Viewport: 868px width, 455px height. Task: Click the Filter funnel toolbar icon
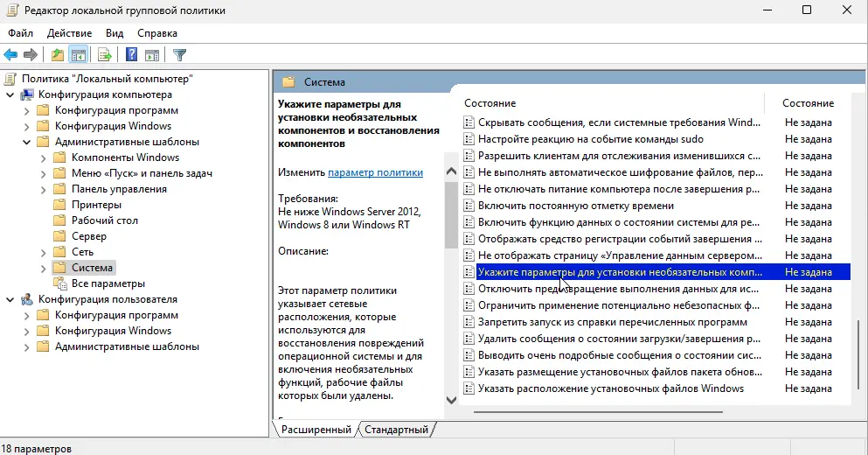180,55
